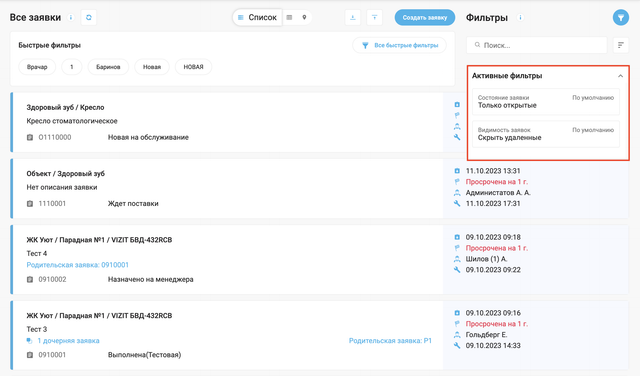This screenshot has width=640, height=376.
Task: Click wrench icon beside 11.10.2023 17:31
Action: 457,203
